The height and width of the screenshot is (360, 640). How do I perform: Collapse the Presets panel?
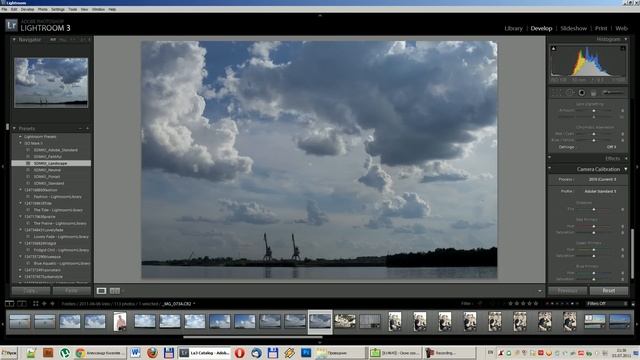pyautogui.click(x=14, y=129)
